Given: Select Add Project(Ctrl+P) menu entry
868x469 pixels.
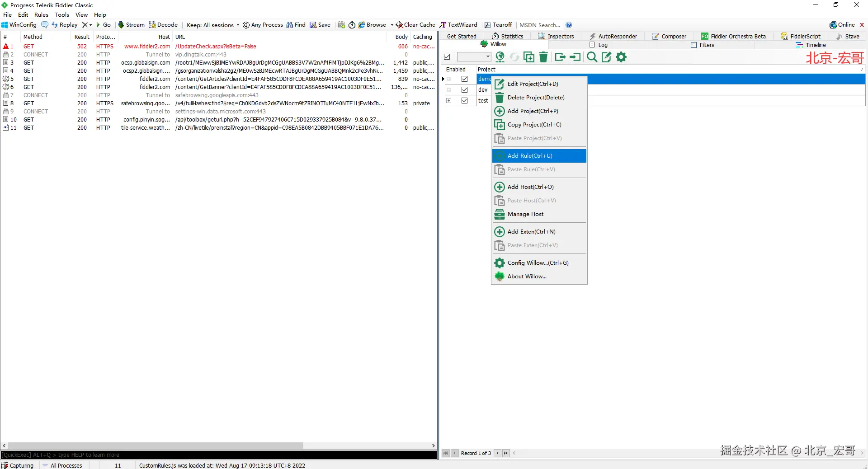Looking at the screenshot, I should point(539,111).
